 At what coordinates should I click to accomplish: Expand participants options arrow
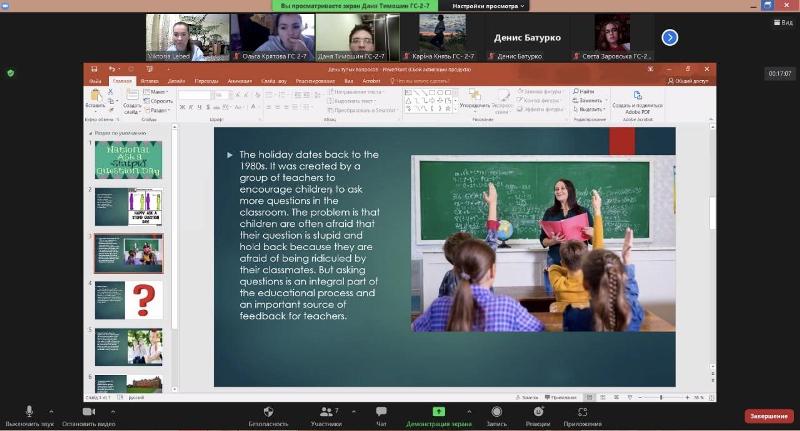pyautogui.click(x=354, y=411)
